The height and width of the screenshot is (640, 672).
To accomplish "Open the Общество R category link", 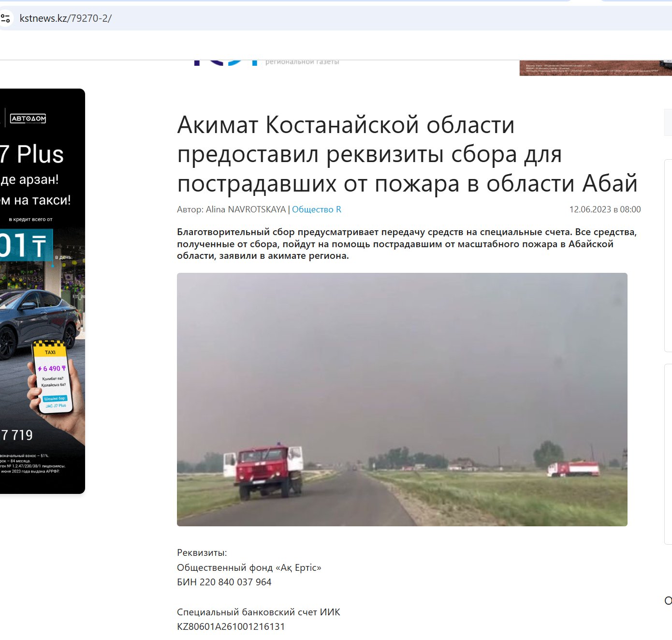I will click(x=316, y=209).
